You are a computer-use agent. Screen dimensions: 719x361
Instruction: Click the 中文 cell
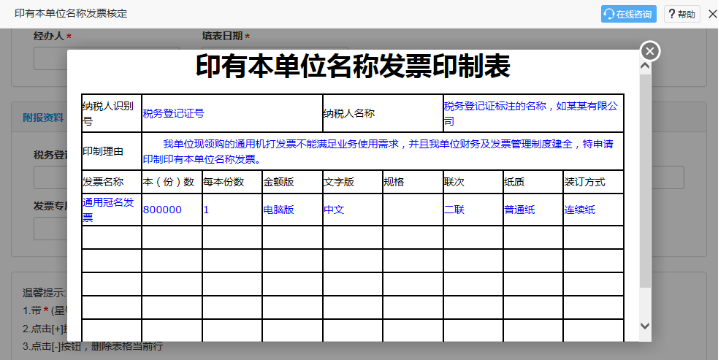click(x=352, y=210)
